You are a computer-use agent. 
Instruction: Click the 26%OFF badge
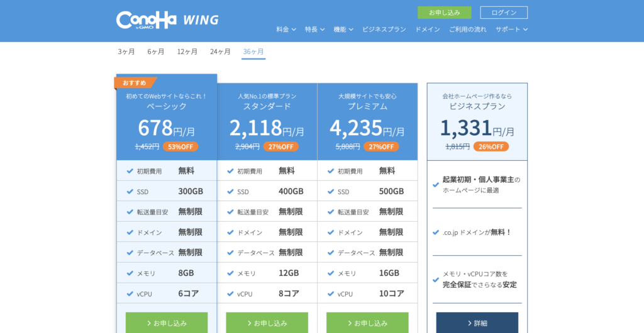click(x=491, y=147)
